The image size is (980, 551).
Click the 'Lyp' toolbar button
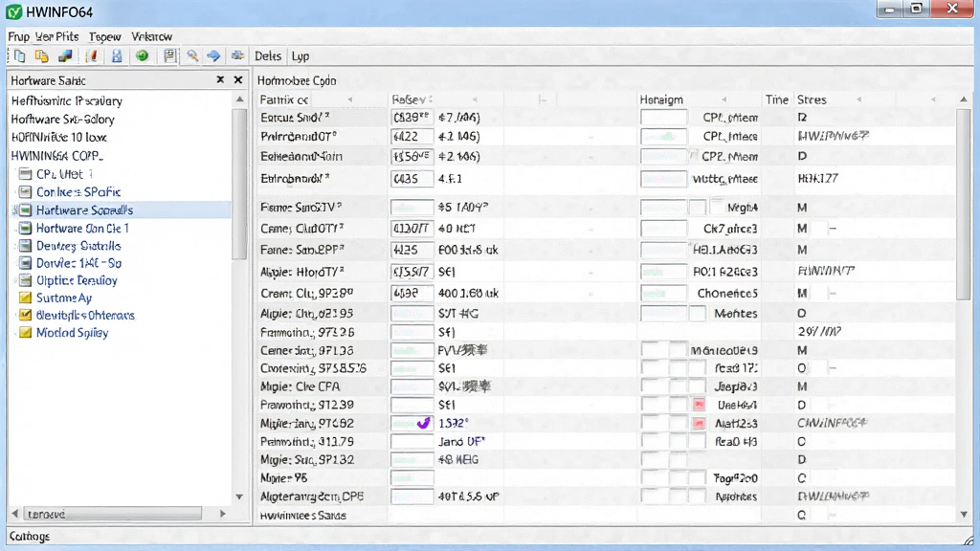coord(300,56)
